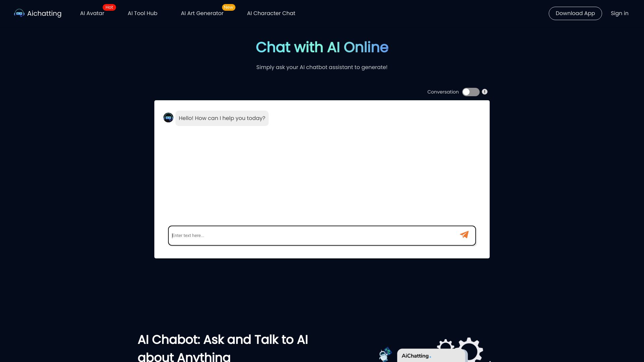Click the chatbot avatar robot icon
The height and width of the screenshot is (362, 644).
point(168,118)
